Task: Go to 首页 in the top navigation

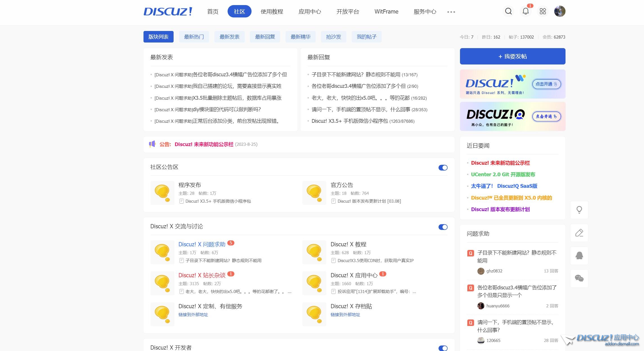Action: (x=213, y=12)
